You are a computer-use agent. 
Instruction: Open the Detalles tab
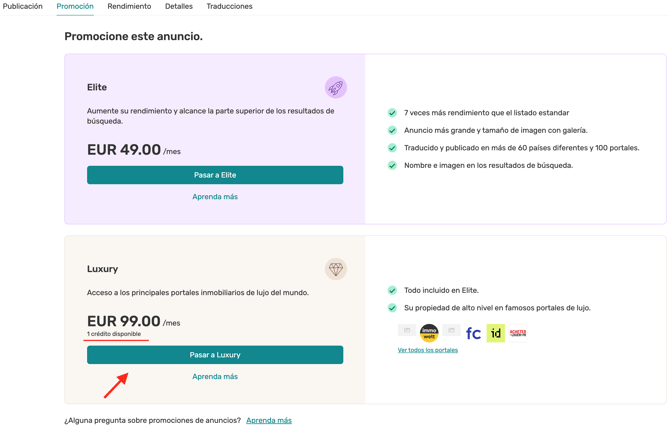click(179, 6)
